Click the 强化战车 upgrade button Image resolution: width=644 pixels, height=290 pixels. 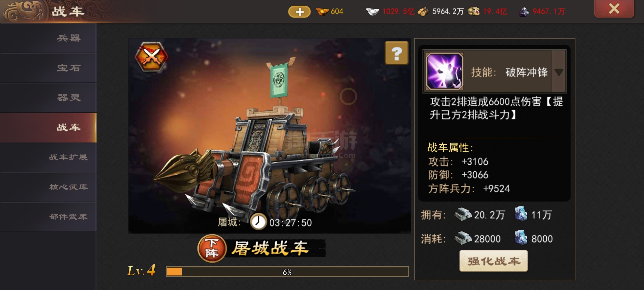coord(493,261)
